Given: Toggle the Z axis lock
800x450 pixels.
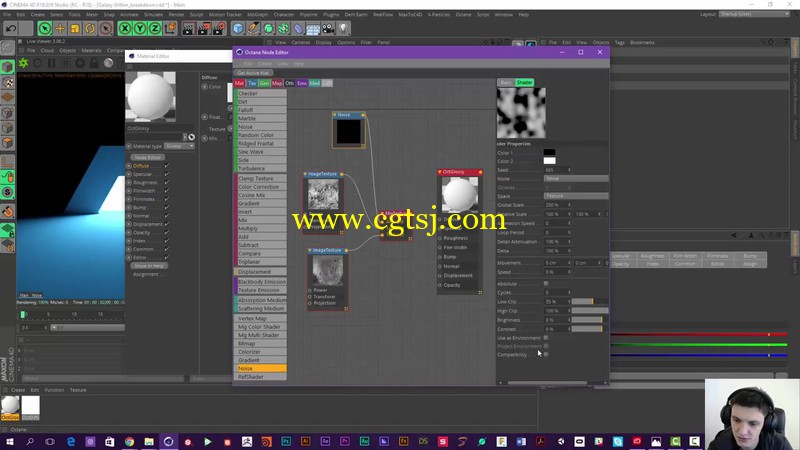Looking at the screenshot, I should 155,29.
